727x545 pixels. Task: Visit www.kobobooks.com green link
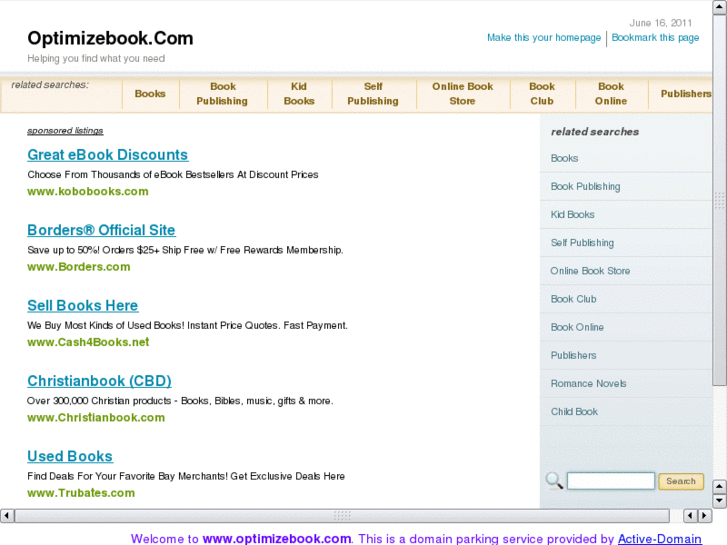88,192
